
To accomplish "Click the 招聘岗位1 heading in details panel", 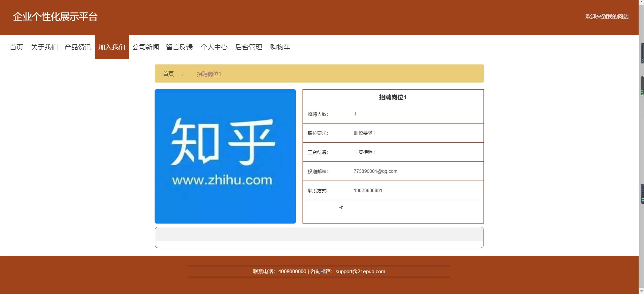I will 393,97.
